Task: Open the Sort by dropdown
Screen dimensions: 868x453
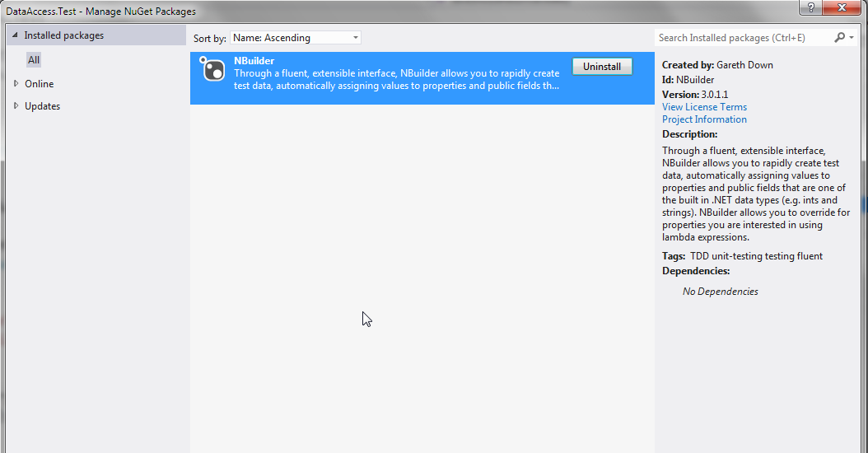Action: pyautogui.click(x=296, y=38)
